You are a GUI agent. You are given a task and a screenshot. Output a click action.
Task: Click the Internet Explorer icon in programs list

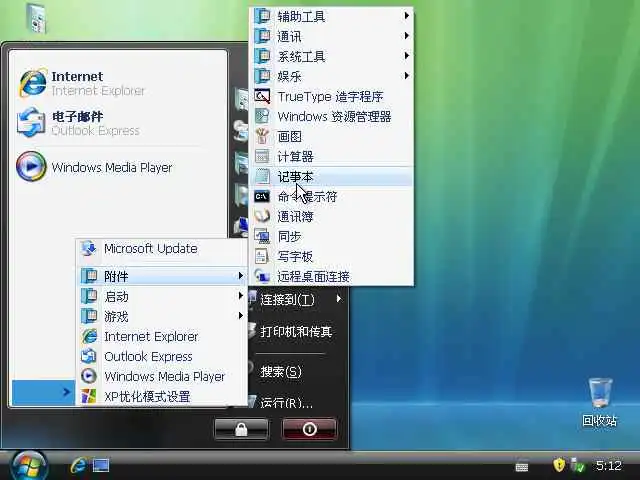pyautogui.click(x=89, y=336)
